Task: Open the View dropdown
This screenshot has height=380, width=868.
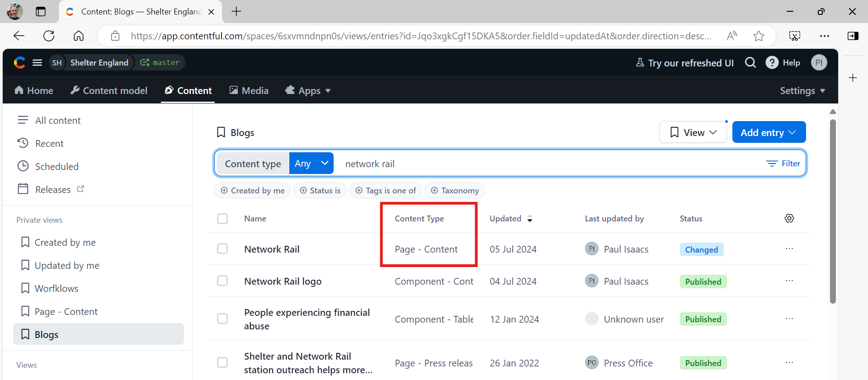Action: (693, 132)
